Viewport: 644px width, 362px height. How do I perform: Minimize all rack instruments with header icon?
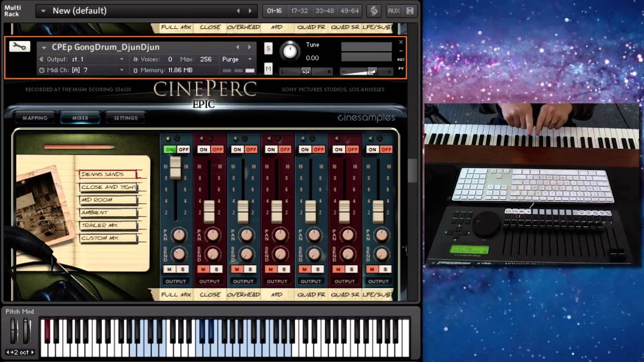click(410, 11)
